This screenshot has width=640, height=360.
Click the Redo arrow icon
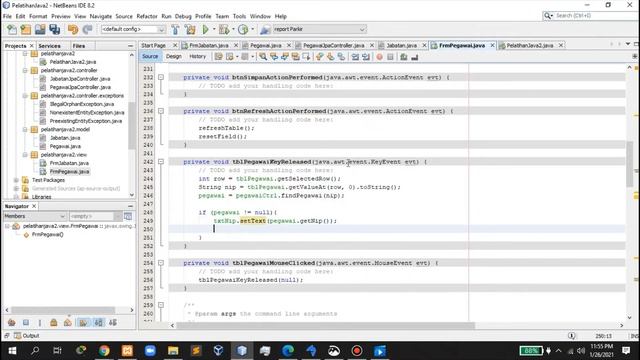tap(87, 29)
